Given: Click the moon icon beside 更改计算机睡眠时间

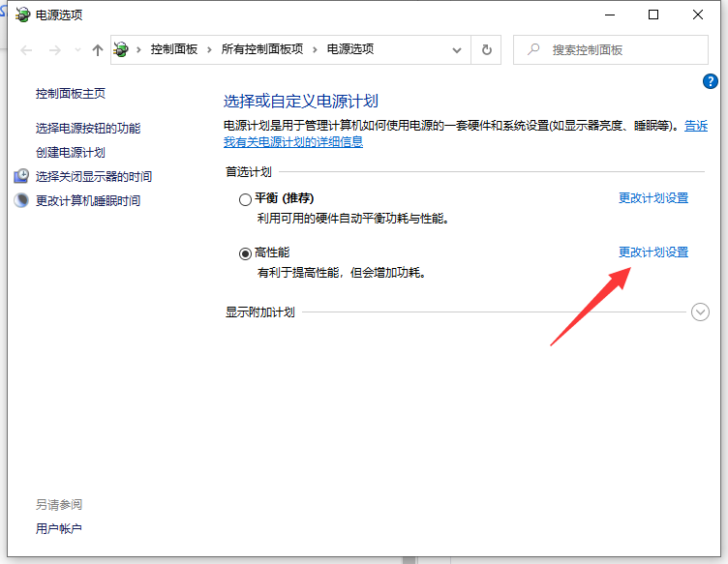Looking at the screenshot, I should 21,200.
